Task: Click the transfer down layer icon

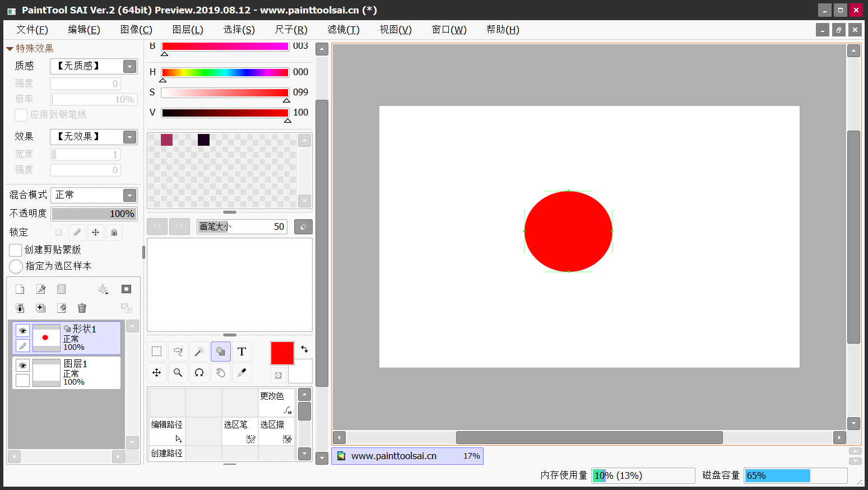Action: point(20,308)
